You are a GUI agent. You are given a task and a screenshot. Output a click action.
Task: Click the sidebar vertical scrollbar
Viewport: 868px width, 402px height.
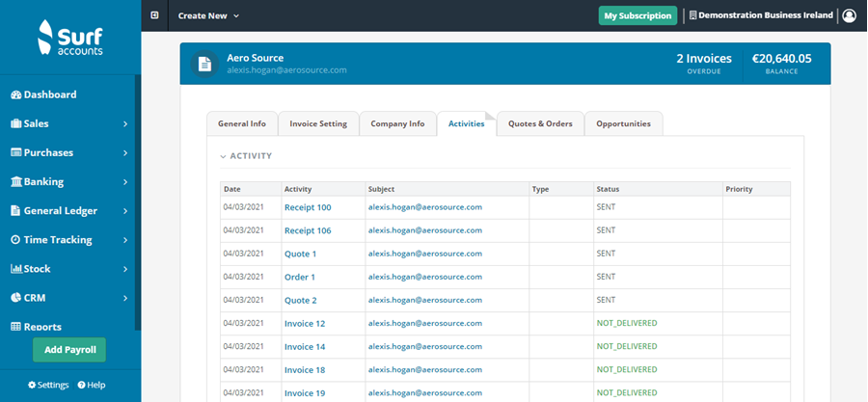coord(138,201)
